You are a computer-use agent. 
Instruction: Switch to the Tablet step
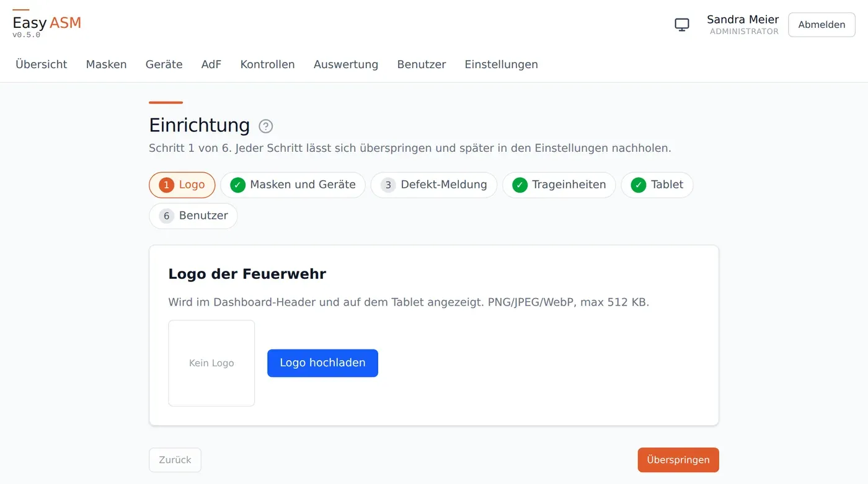657,185
